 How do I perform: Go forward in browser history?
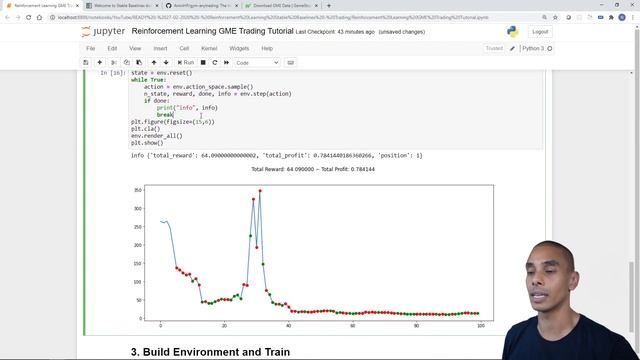tap(18, 18)
